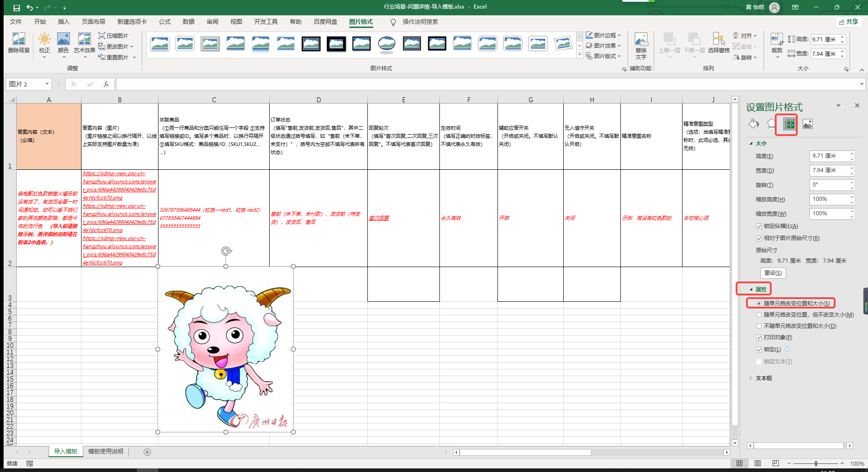
Task: Click the Insert Function fx icon
Action: pyautogui.click(x=106, y=84)
